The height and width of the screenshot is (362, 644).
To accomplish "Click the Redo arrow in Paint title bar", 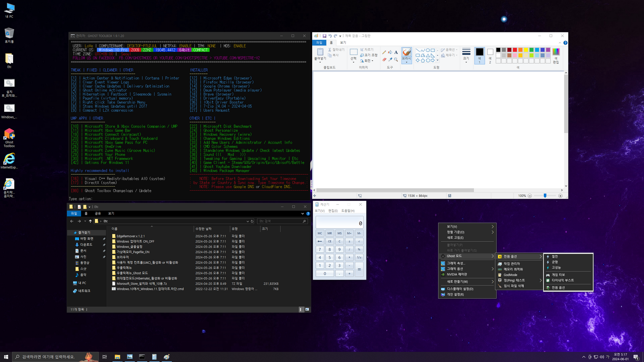I will (336, 36).
